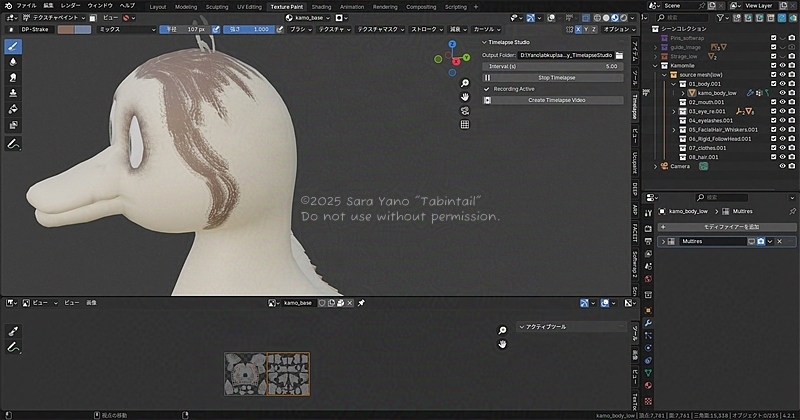
Task: Open the blend mode ミックス dropdown
Action: pos(124,30)
